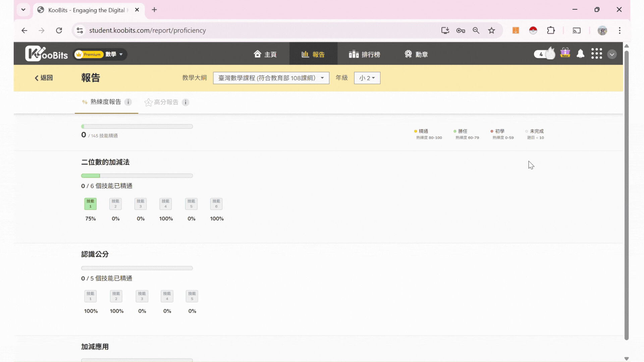Click the overall 145-skill mastery progress bar
This screenshot has width=644, height=362.
(137, 126)
